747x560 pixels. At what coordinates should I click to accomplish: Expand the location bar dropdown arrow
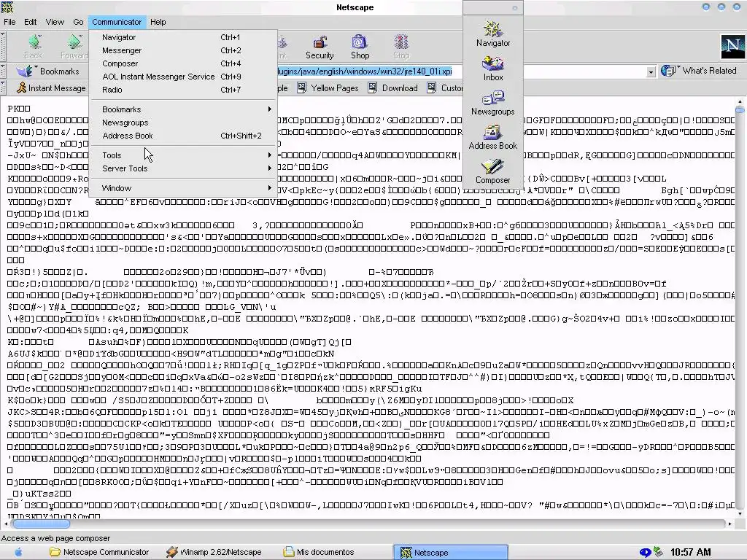point(651,72)
